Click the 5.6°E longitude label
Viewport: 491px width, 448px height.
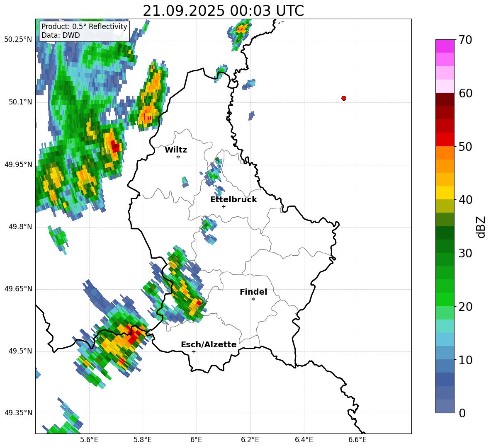[x=89, y=440]
